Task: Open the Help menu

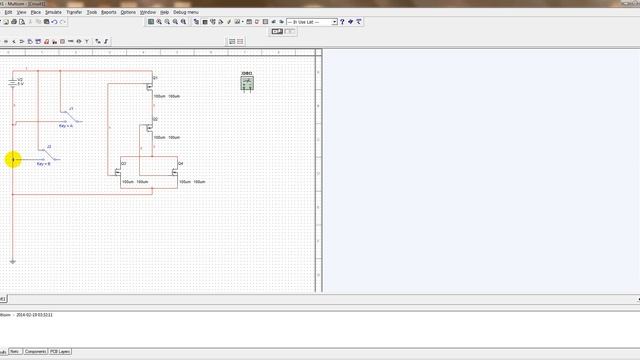Action: (x=164, y=12)
